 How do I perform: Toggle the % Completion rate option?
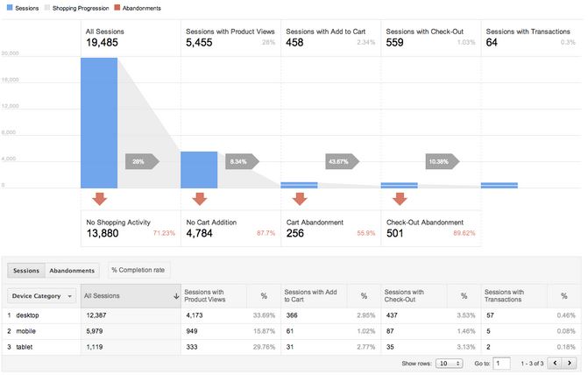coord(138,270)
